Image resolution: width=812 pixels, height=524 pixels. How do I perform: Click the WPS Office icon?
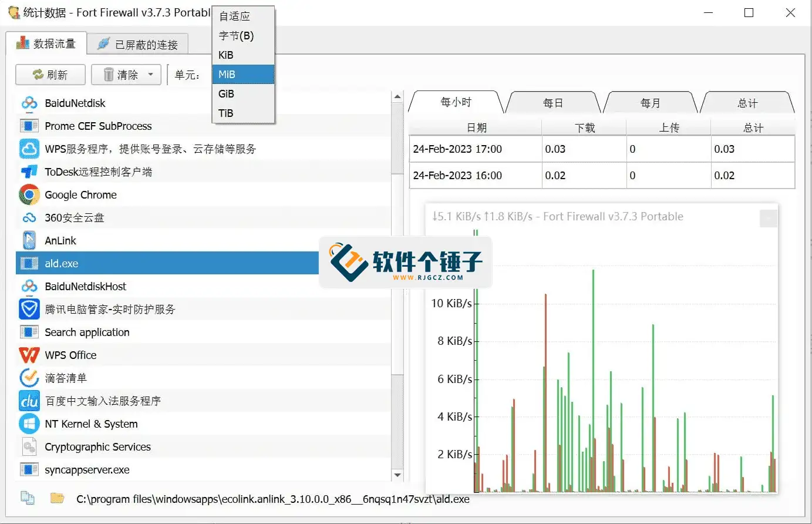click(x=29, y=355)
